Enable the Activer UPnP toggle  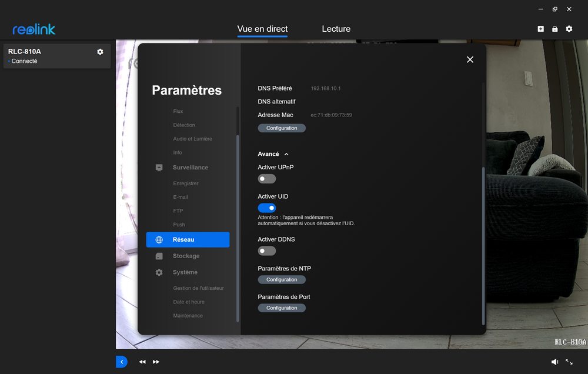click(266, 179)
